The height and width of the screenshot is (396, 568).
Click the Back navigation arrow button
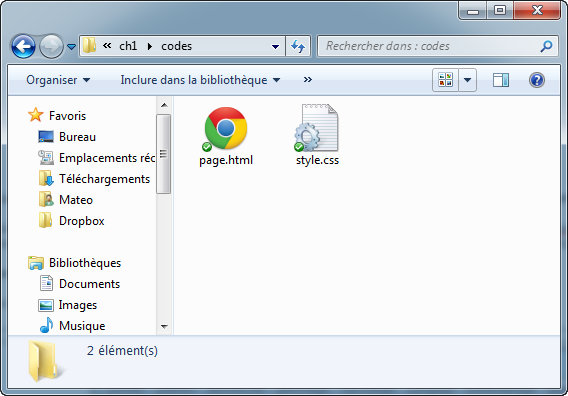click(x=23, y=46)
